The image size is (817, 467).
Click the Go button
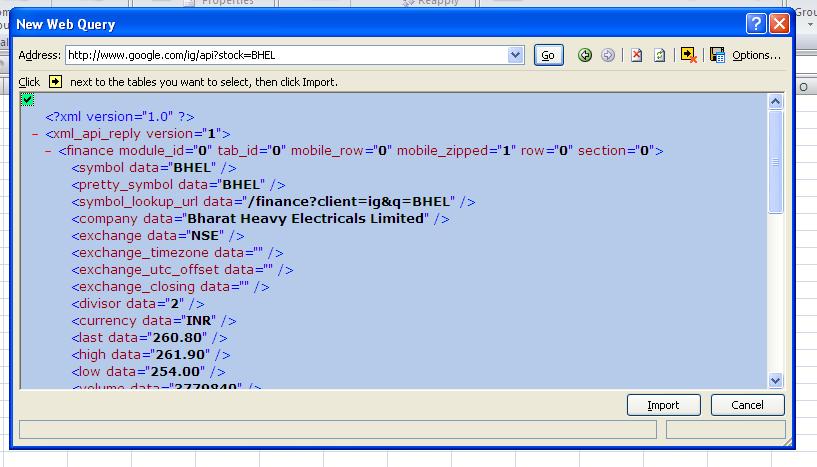[x=549, y=55]
